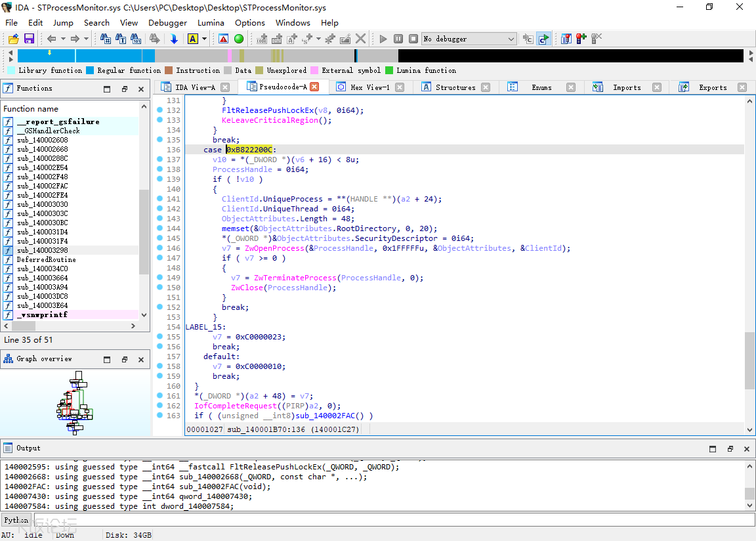Click the open file folder icon

tap(13, 39)
